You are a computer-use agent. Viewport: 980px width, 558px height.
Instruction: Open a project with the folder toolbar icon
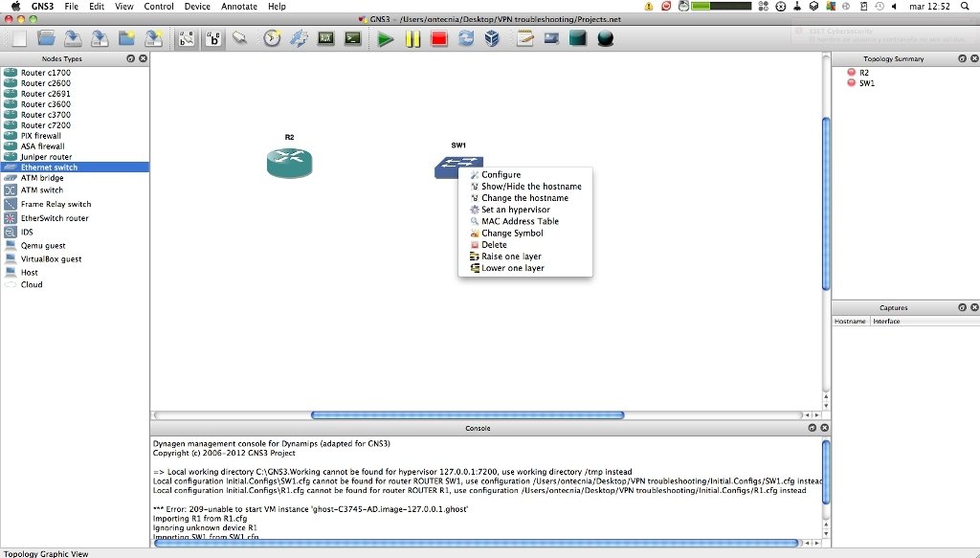pyautogui.click(x=46, y=38)
